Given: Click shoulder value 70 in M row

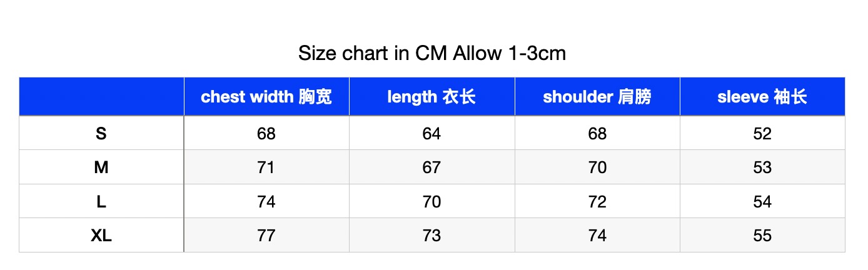Looking at the screenshot, I should [x=597, y=167].
